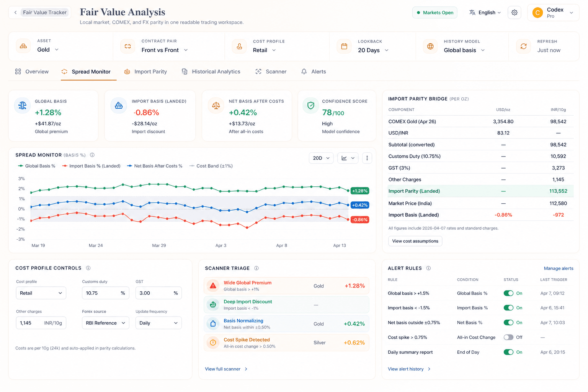This screenshot has height=392, width=588.
Task: Open the View alert history link
Action: pyautogui.click(x=409, y=369)
